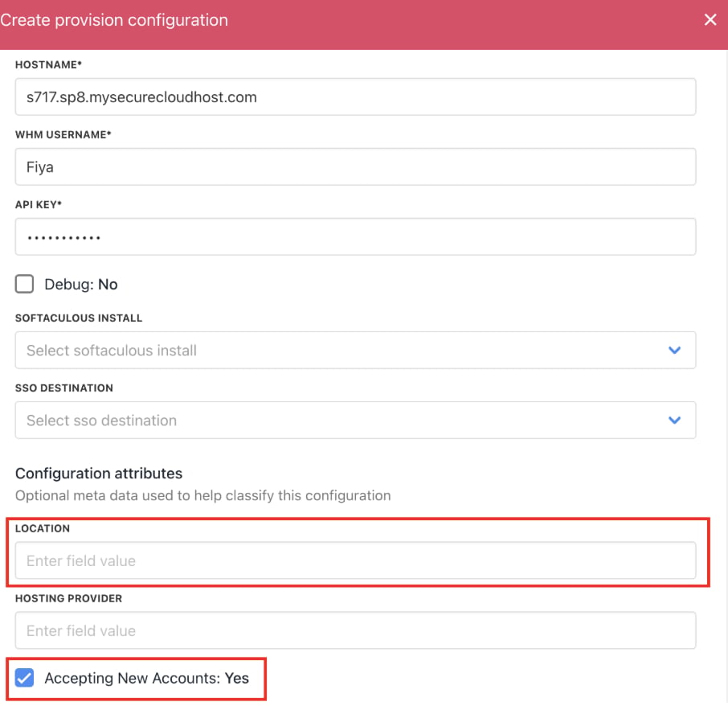
Task: Click the SSO DESTINATION label text
Action: click(64, 388)
